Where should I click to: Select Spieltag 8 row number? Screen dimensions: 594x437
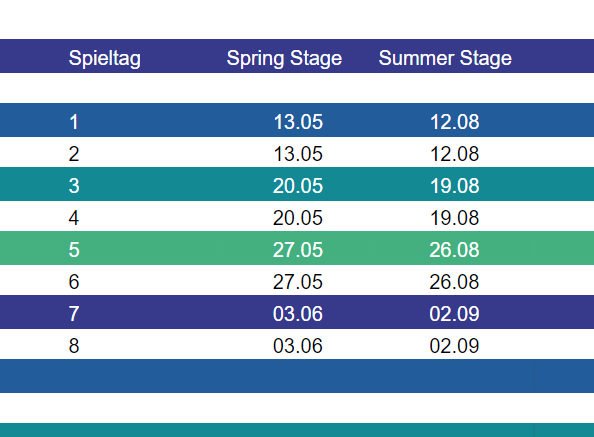pyautogui.click(x=74, y=346)
